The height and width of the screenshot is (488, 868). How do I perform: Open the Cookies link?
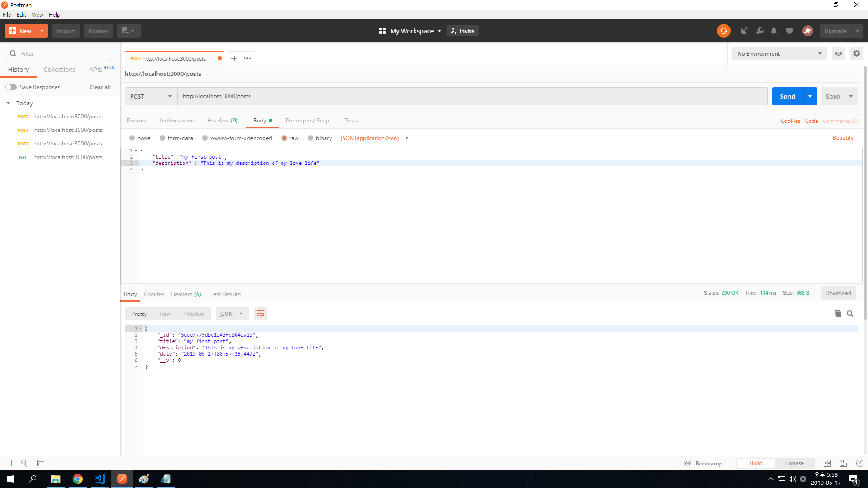(790, 121)
